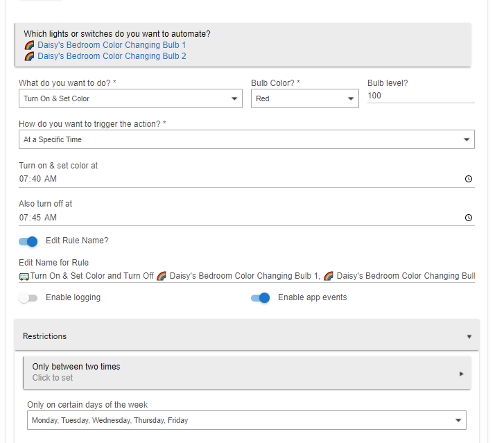Click the Bulb level input field
Viewport: 504px width, 443px height.
[420, 96]
